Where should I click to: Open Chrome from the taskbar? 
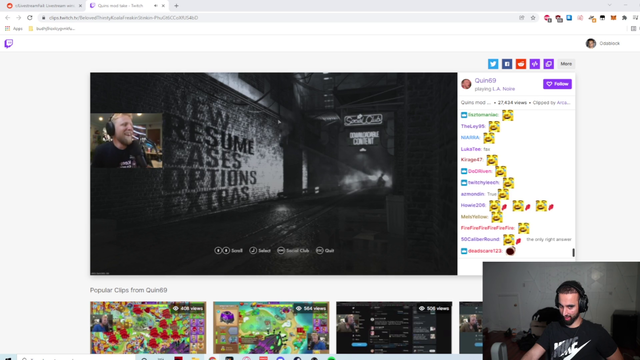212,358
